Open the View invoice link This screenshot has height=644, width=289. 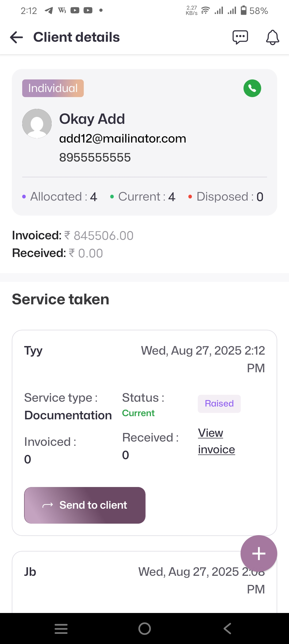(216, 441)
